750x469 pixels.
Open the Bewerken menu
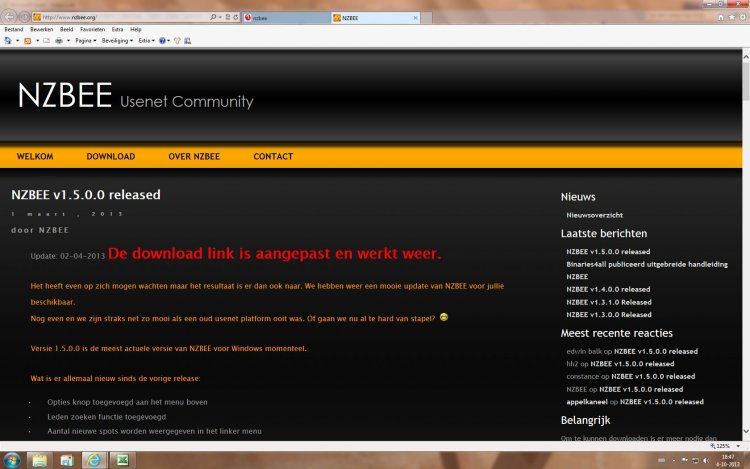click(42, 29)
